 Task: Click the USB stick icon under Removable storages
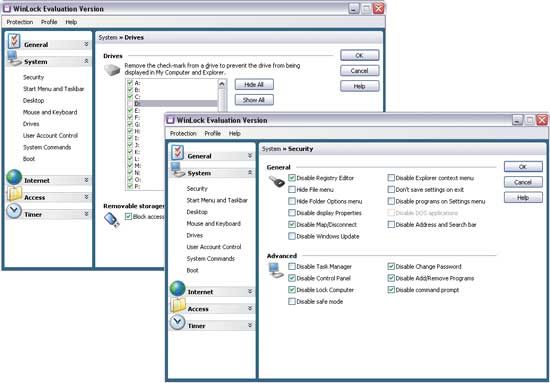tap(112, 220)
